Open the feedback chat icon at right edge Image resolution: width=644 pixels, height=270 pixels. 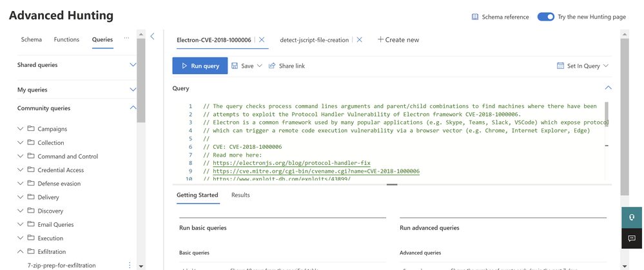point(632,238)
